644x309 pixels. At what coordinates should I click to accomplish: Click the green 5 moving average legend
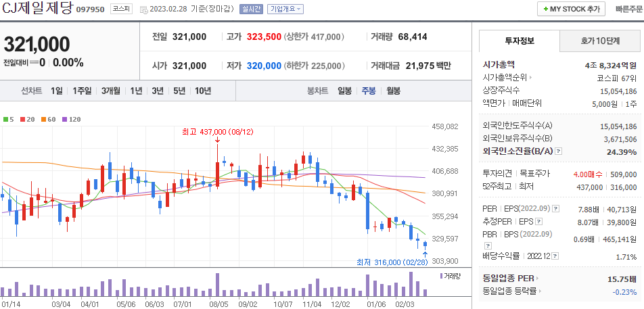click(8, 120)
